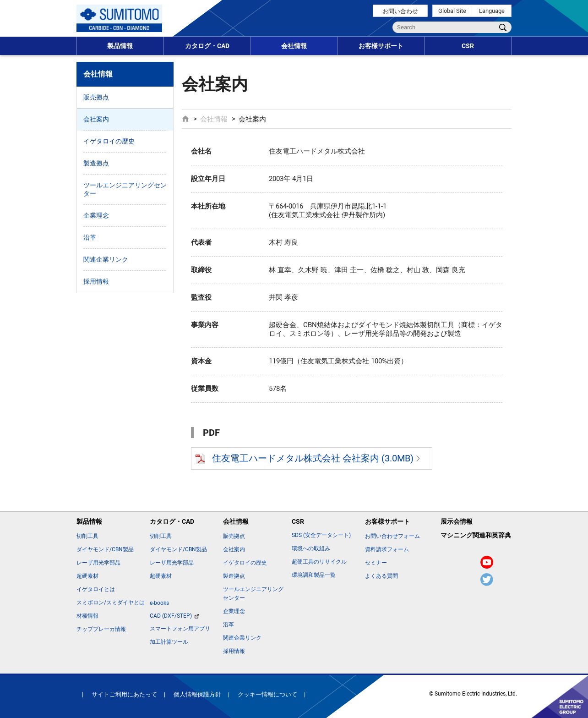This screenshot has width=588, height=718.
Task: Click footer 材種情報 link
Action: [87, 616]
